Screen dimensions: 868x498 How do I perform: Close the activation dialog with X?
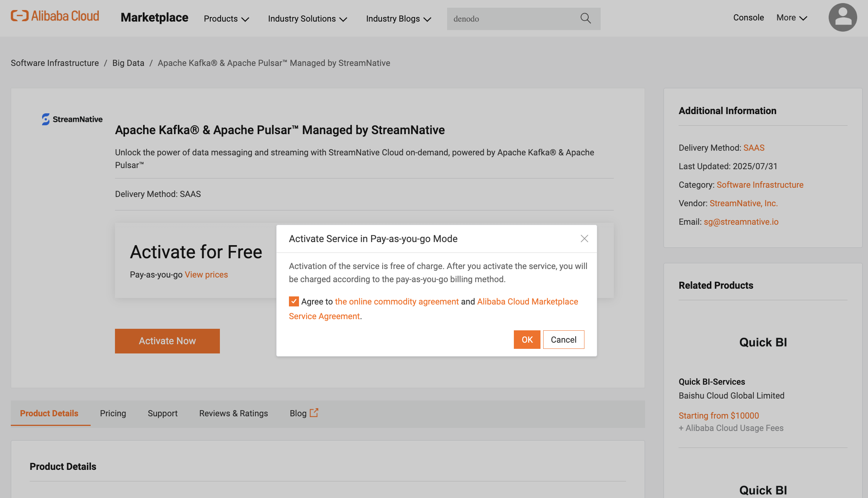pyautogui.click(x=584, y=239)
